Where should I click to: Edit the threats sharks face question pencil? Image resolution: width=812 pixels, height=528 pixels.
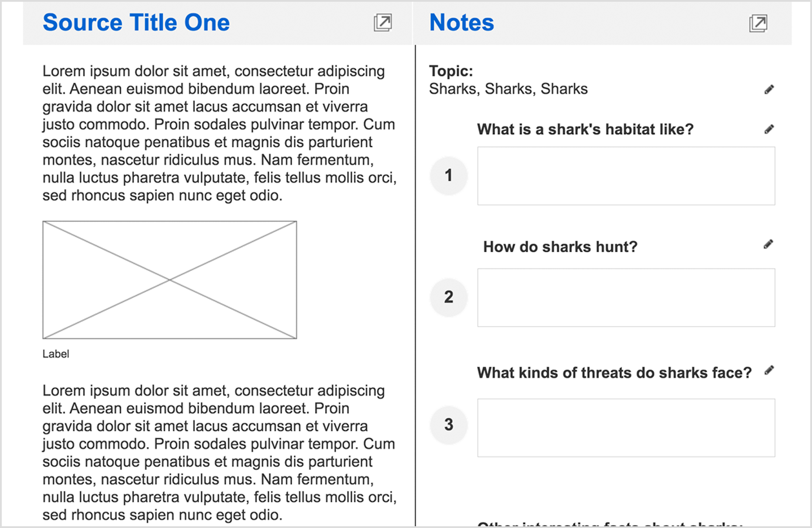tap(769, 371)
